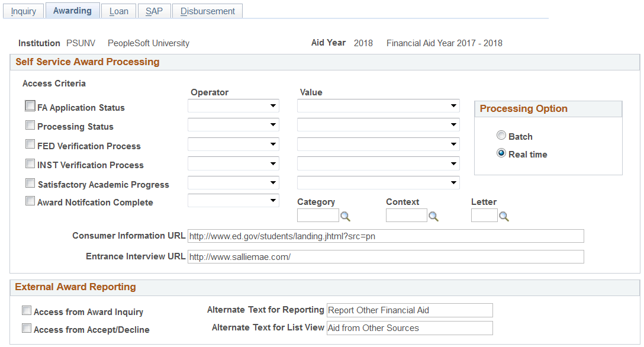Open the Loan tab
The width and height of the screenshot is (644, 347).
coord(119,11)
